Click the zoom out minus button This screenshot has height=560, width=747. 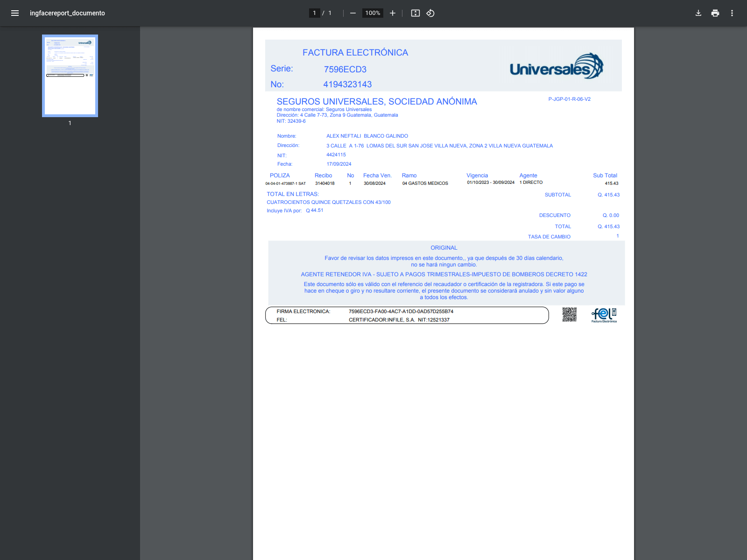pyautogui.click(x=353, y=13)
